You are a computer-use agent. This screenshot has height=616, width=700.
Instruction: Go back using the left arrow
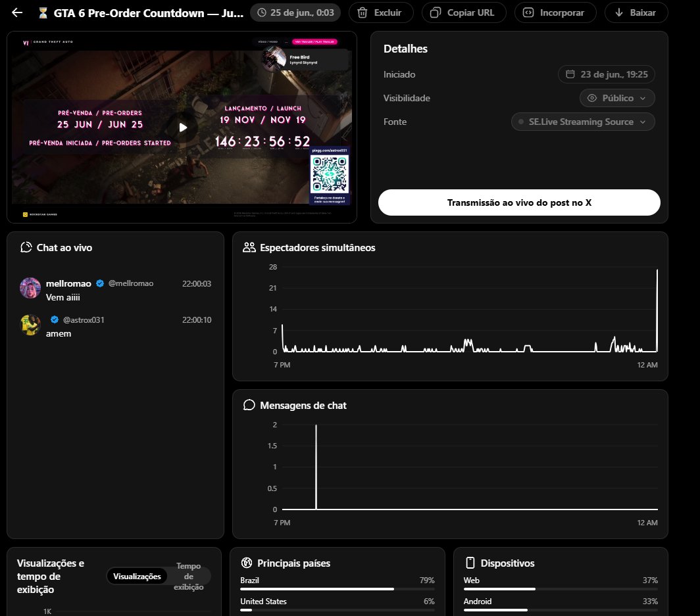pyautogui.click(x=17, y=12)
